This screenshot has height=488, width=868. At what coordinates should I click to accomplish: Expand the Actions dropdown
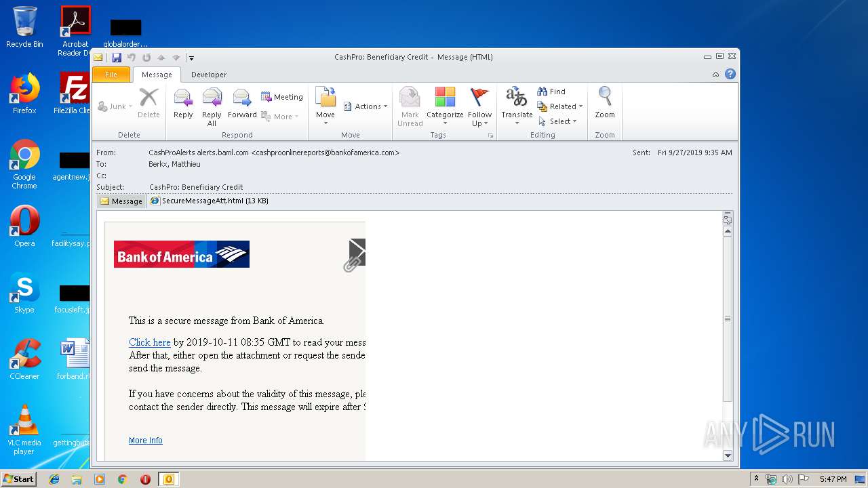(366, 106)
